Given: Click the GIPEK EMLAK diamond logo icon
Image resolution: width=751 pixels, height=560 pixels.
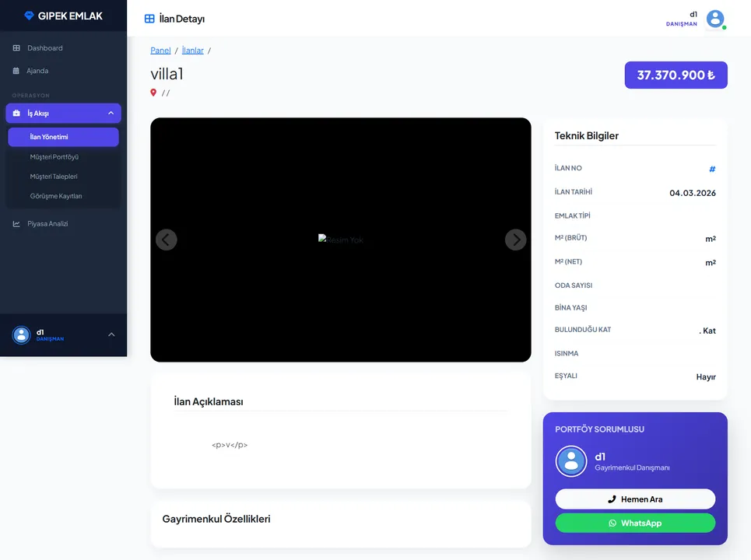Looking at the screenshot, I should pos(30,16).
